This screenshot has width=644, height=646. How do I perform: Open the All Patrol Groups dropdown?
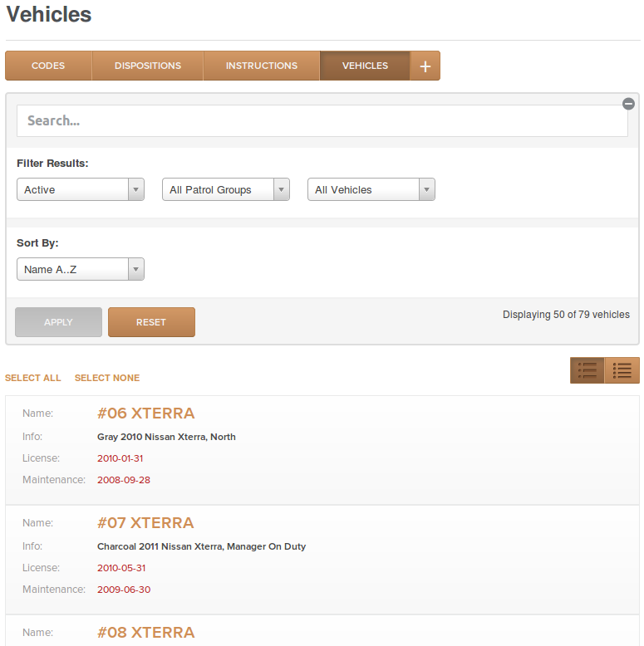click(x=226, y=189)
